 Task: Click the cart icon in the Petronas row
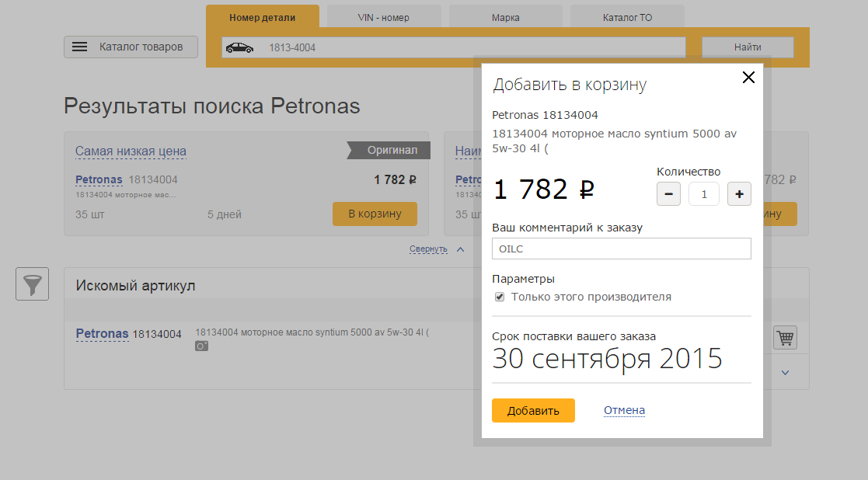click(x=785, y=337)
